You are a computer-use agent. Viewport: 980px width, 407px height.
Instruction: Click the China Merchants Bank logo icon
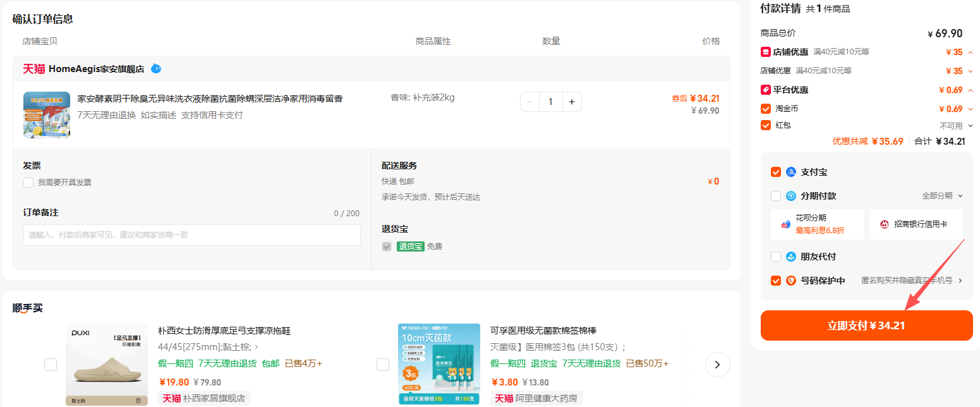pyautogui.click(x=885, y=224)
